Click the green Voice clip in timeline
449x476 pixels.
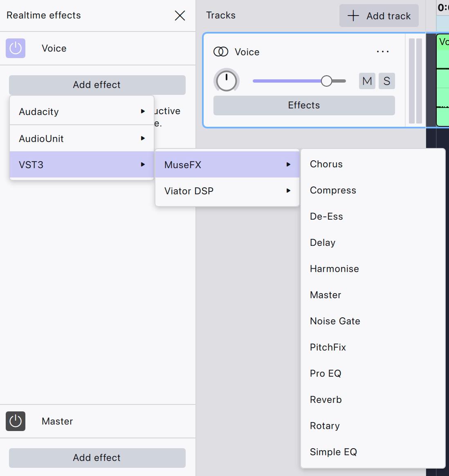(x=442, y=81)
